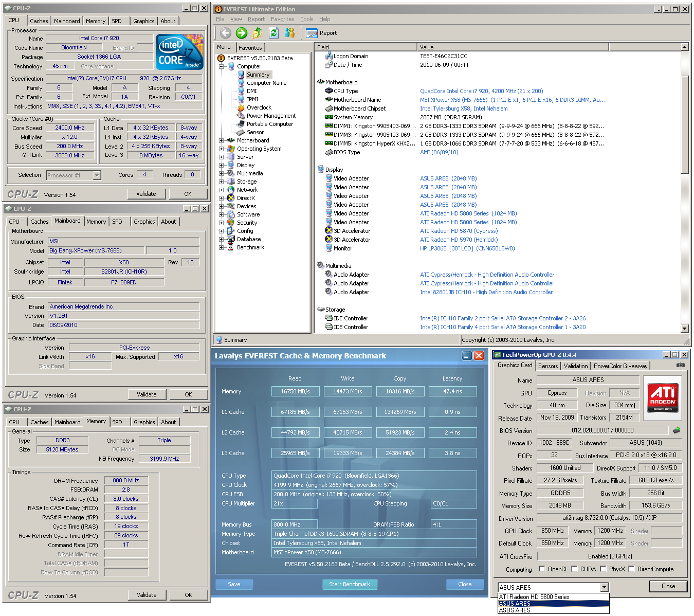The width and height of the screenshot is (694, 616).
Task: Click the Value column header in EVEREST
Action: [x=513, y=47]
